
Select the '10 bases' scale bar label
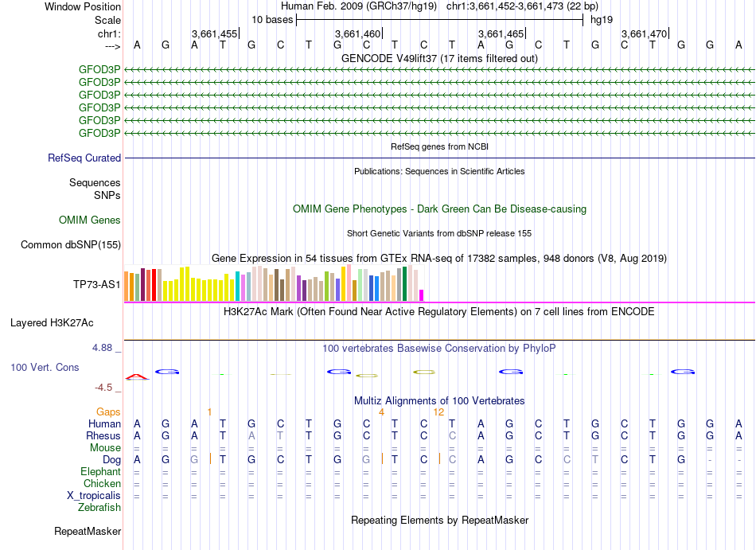[x=272, y=20]
